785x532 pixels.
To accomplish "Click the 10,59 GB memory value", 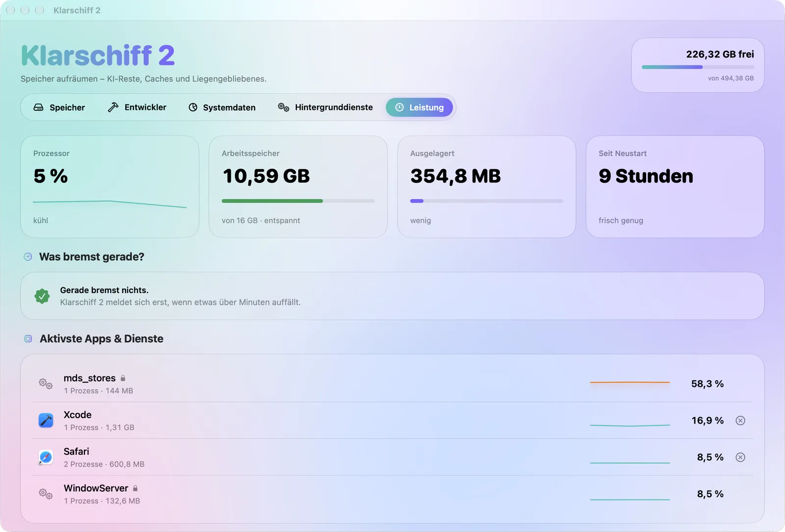I will pyautogui.click(x=266, y=176).
